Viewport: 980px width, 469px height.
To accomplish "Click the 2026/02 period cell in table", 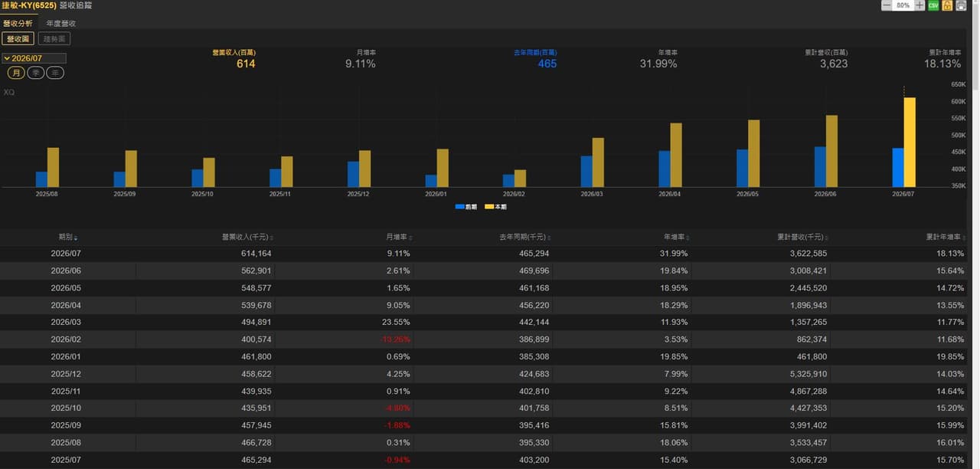I will tap(66, 339).
